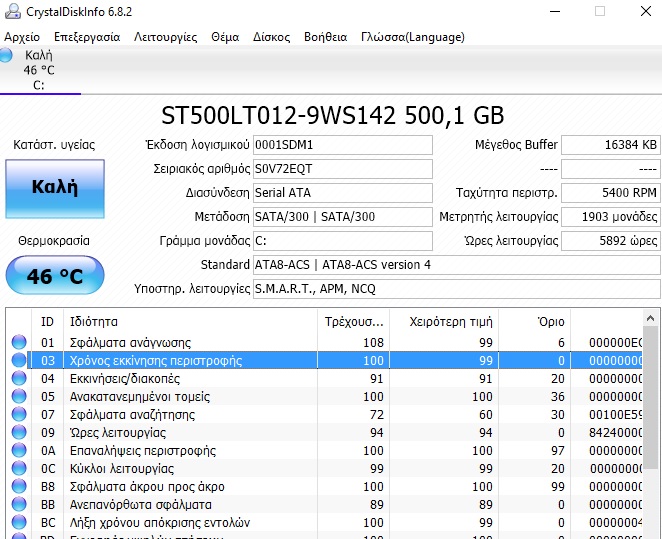Click the Ταχύτητα περιστρ. field 5400 RPM

pyautogui.click(x=611, y=193)
